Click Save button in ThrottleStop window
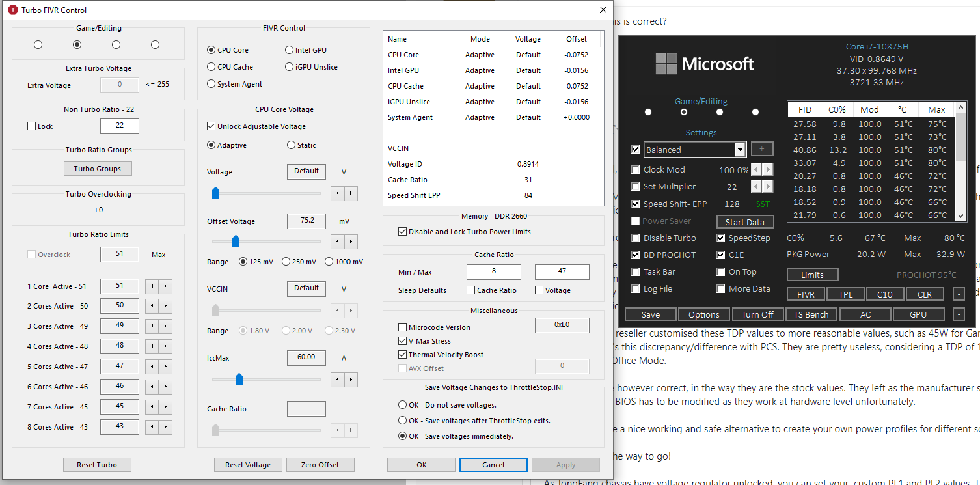980x485 pixels. (x=651, y=314)
